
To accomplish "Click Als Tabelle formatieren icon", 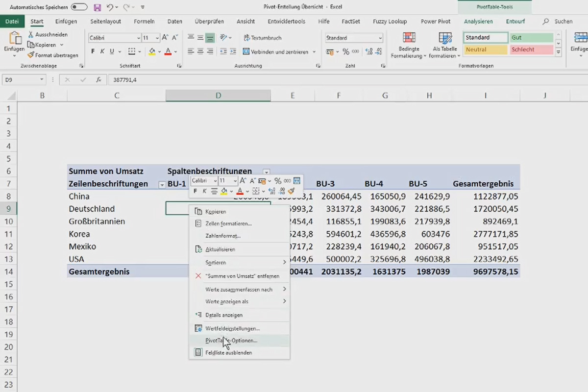I will pyautogui.click(x=445, y=39).
